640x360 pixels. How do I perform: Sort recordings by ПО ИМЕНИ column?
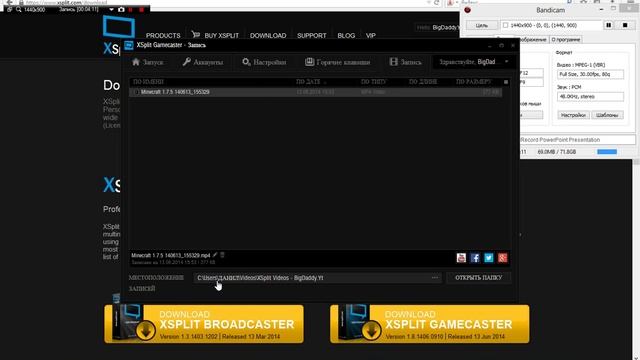pyautogui.click(x=148, y=82)
